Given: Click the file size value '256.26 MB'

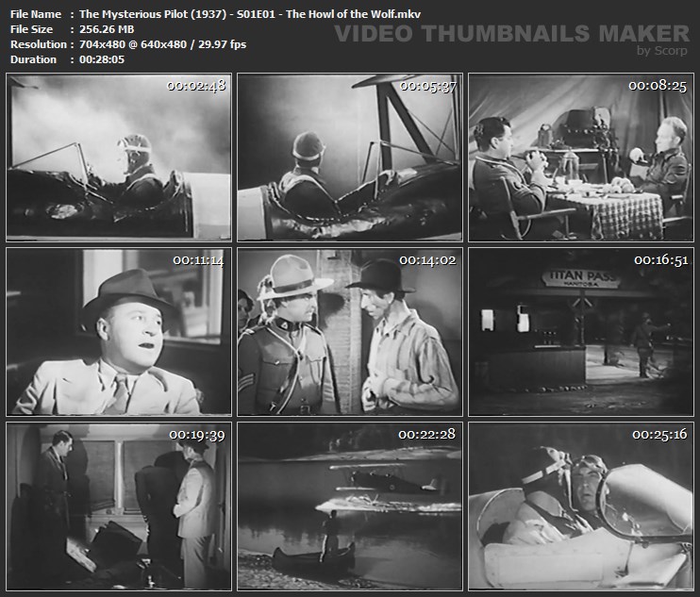Looking at the screenshot, I should [x=107, y=29].
